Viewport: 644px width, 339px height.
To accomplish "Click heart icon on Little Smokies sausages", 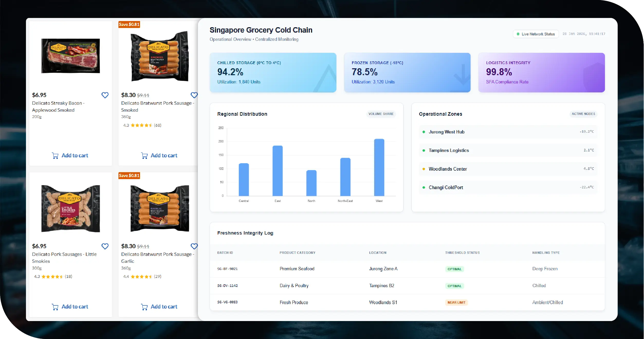I will (105, 246).
